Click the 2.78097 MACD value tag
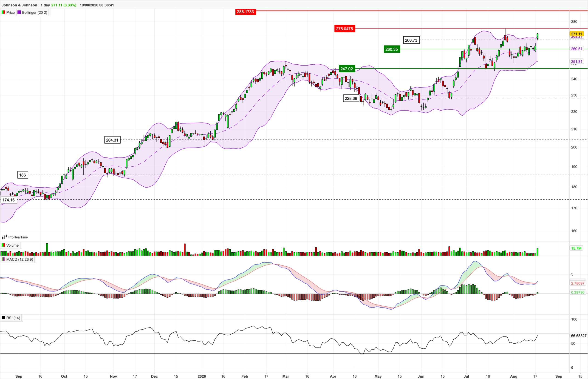The height and width of the screenshot is (379, 588). [x=578, y=283]
